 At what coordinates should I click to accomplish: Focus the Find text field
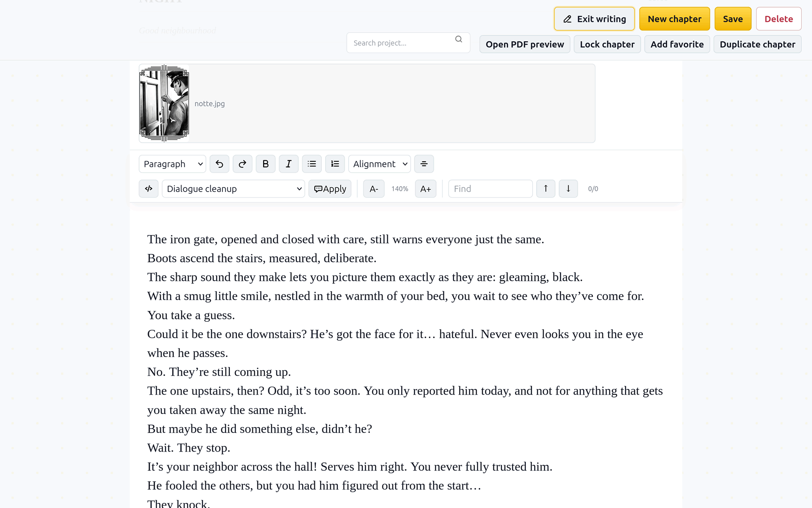(490, 189)
